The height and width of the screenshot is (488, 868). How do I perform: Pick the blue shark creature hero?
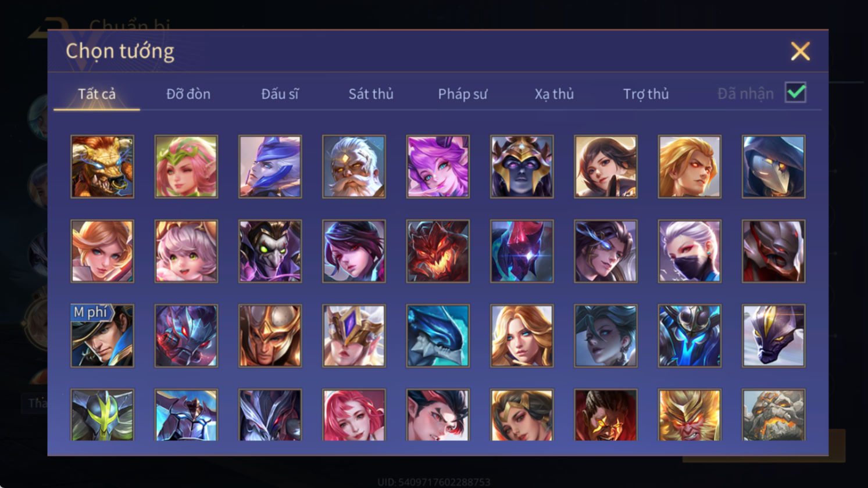click(438, 336)
